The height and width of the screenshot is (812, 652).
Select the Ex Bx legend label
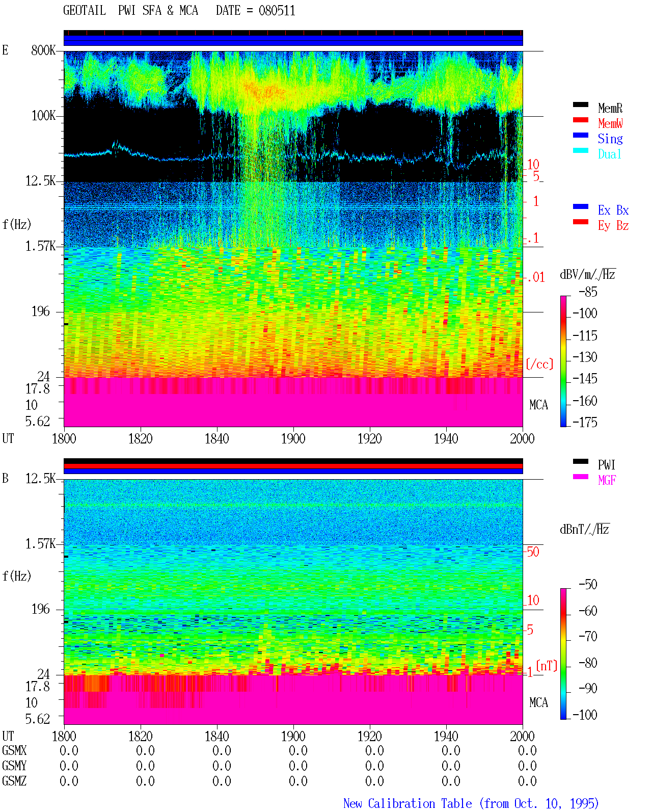613,210
